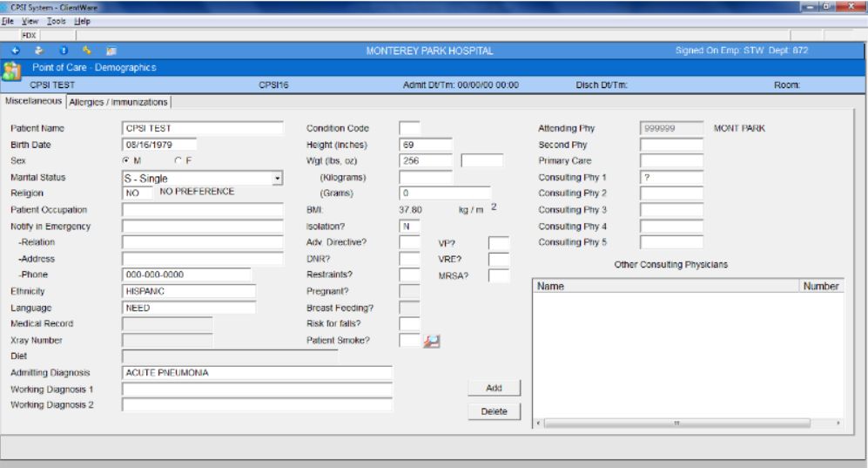Select the M sex radio button
Viewport: 868px width, 468px height.
(x=126, y=161)
